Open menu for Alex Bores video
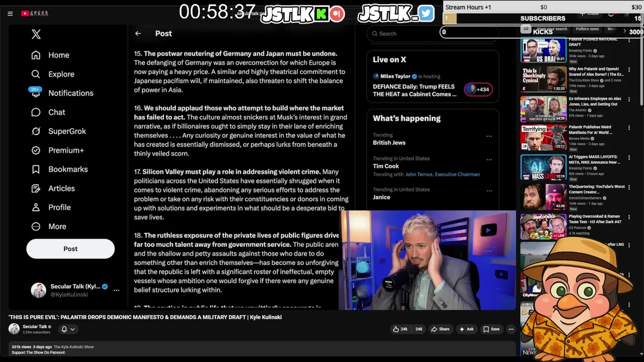The height and width of the screenshot is (362, 644). pos(629,70)
